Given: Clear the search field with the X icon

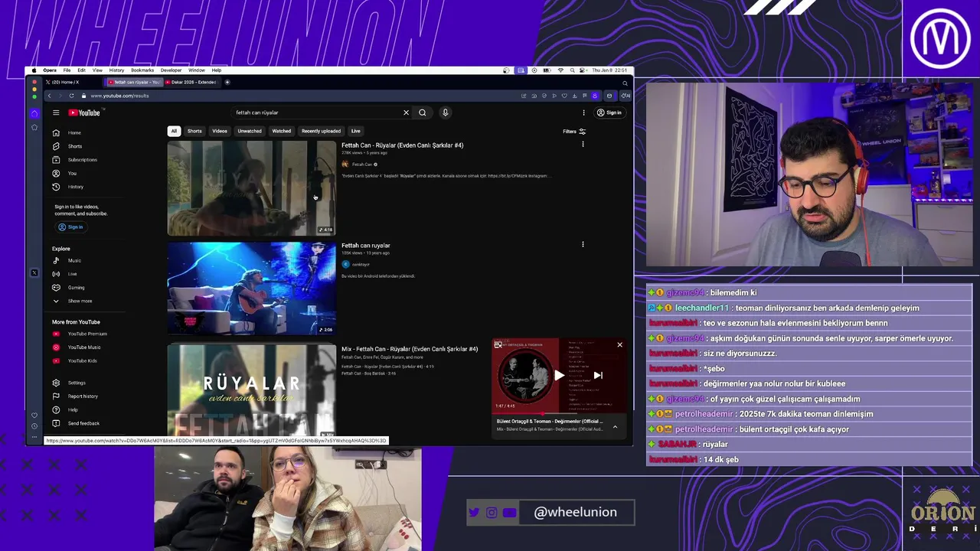Looking at the screenshot, I should pos(407,112).
